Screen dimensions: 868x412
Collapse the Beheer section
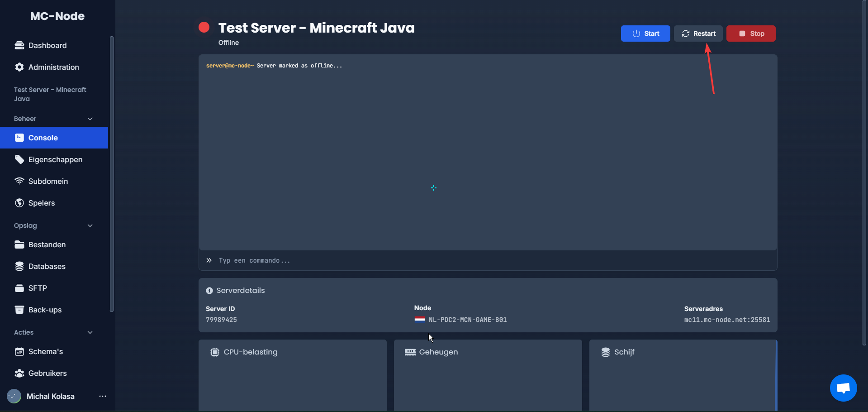pos(90,119)
